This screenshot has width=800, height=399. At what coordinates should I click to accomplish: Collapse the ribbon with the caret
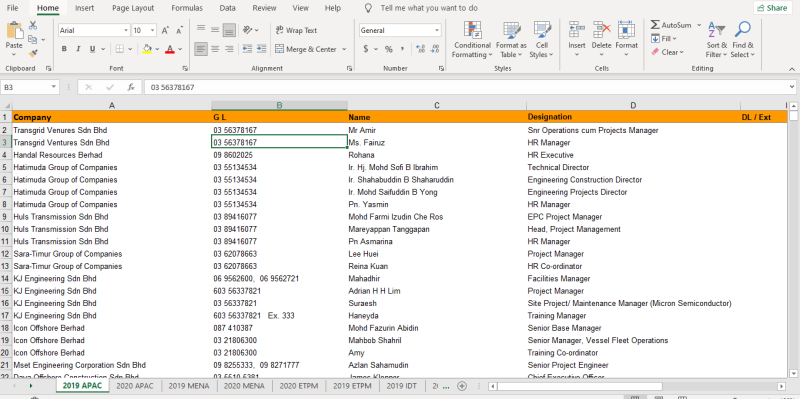point(792,69)
